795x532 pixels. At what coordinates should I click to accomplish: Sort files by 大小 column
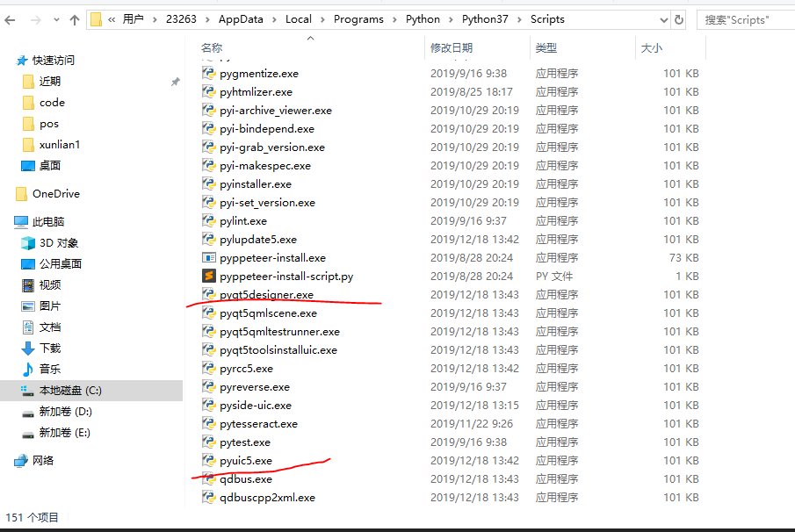(652, 48)
